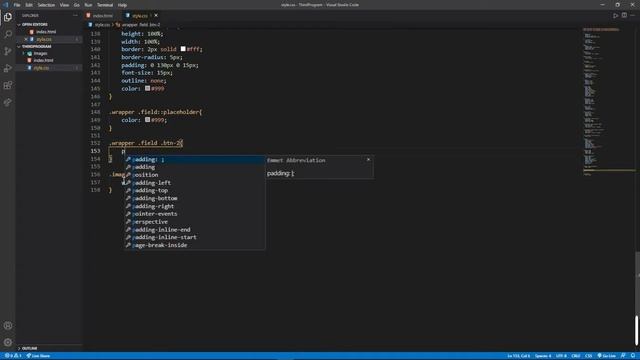Viewport: 640px width, 360px height.
Task: Click the CSS language mode indicator
Action: (x=589, y=356)
